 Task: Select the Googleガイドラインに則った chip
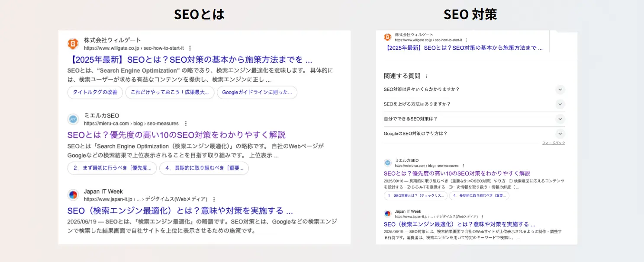tap(257, 93)
